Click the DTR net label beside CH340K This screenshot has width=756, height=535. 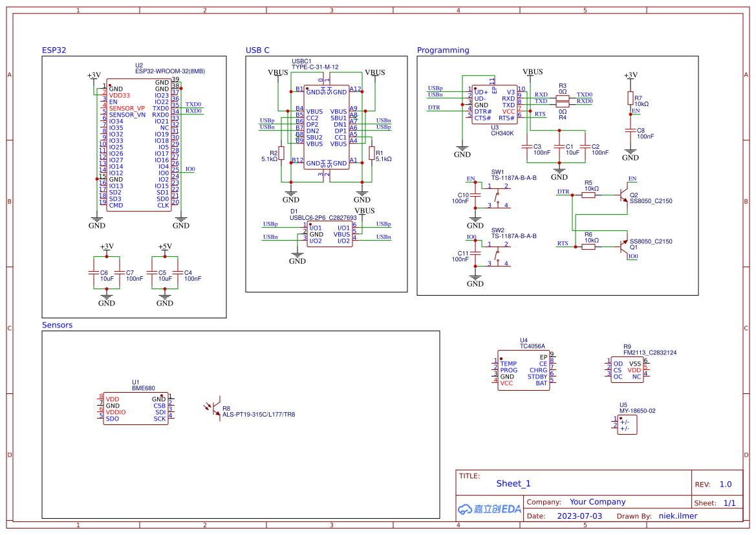(434, 107)
